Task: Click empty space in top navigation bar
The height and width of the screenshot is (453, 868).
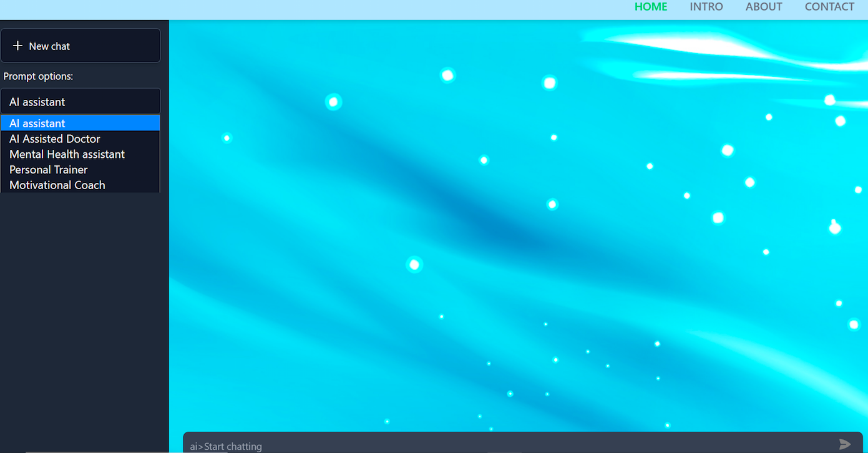Action: (312, 9)
